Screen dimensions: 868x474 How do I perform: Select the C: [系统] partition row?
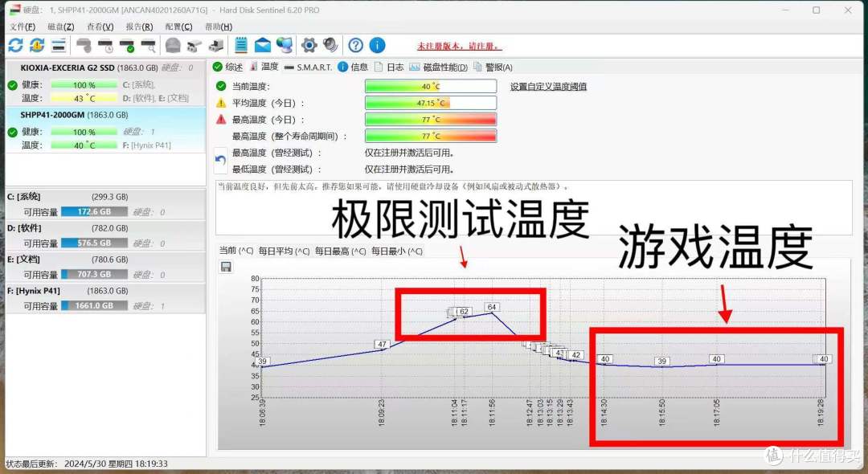(x=105, y=204)
